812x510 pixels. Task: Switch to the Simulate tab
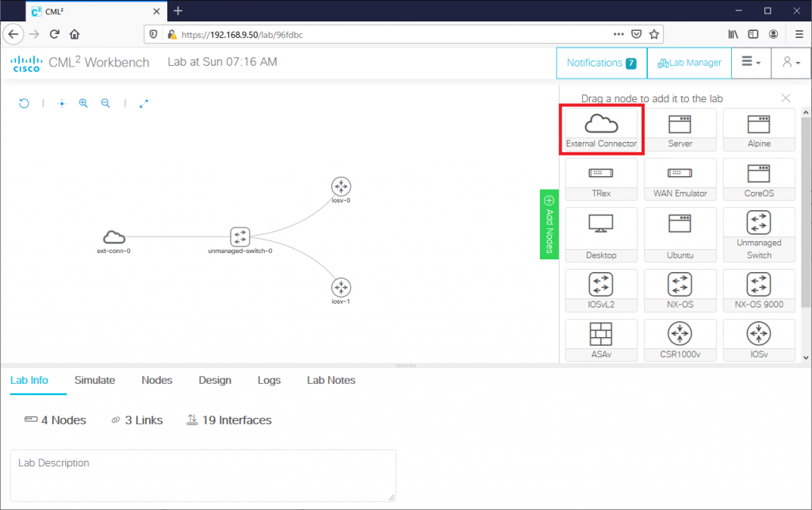click(94, 380)
